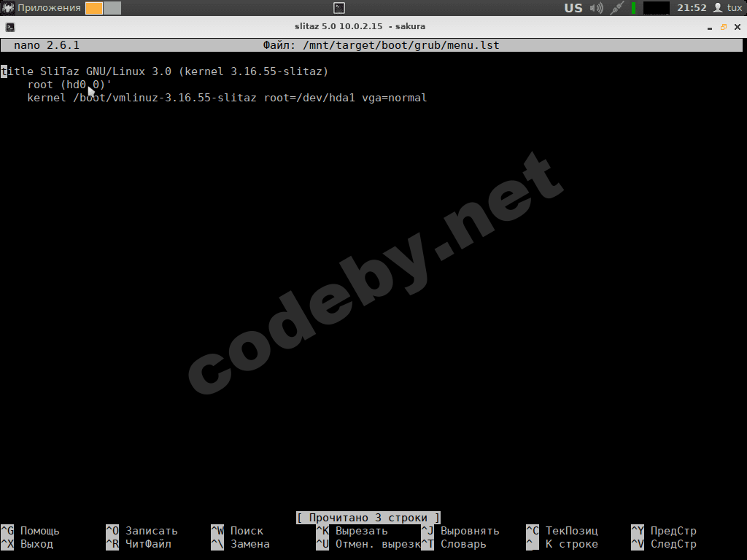Switch to the gray workspace two
Viewport: 747px width, 560px height.
[112, 8]
